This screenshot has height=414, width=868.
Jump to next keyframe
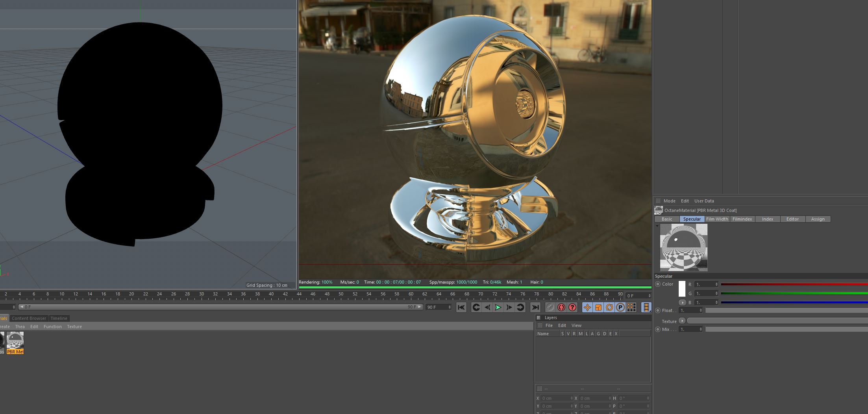pos(520,307)
